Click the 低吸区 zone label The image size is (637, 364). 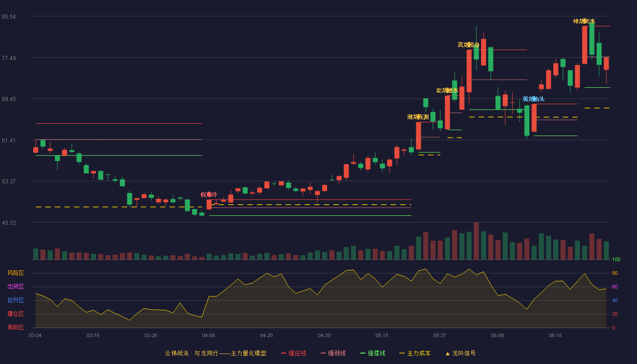[15, 327]
